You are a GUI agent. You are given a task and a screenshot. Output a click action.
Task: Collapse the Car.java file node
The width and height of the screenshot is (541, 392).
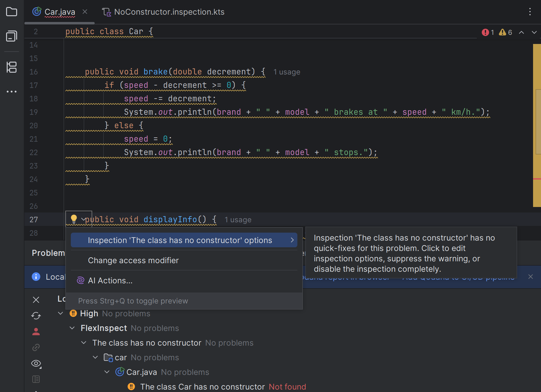tap(107, 372)
